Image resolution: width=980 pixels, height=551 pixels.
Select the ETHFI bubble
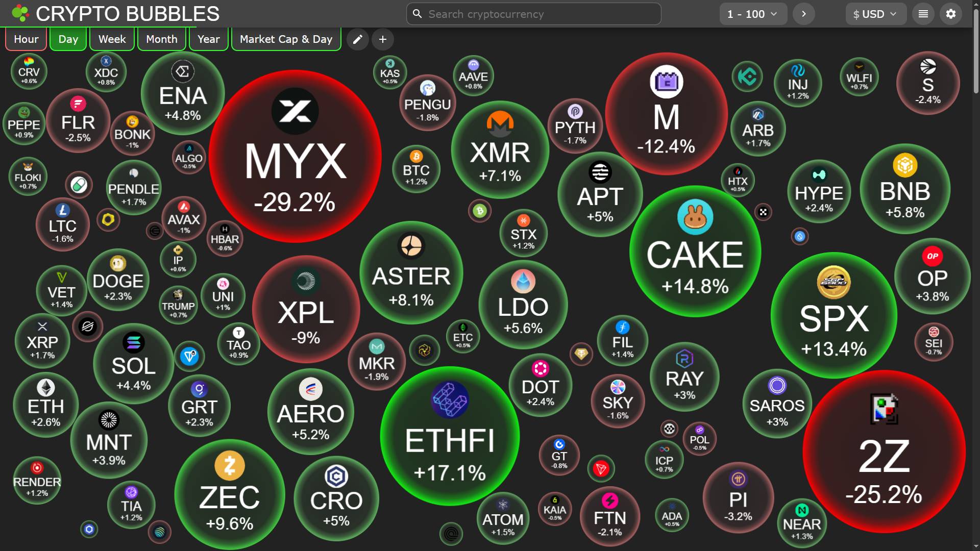450,436
